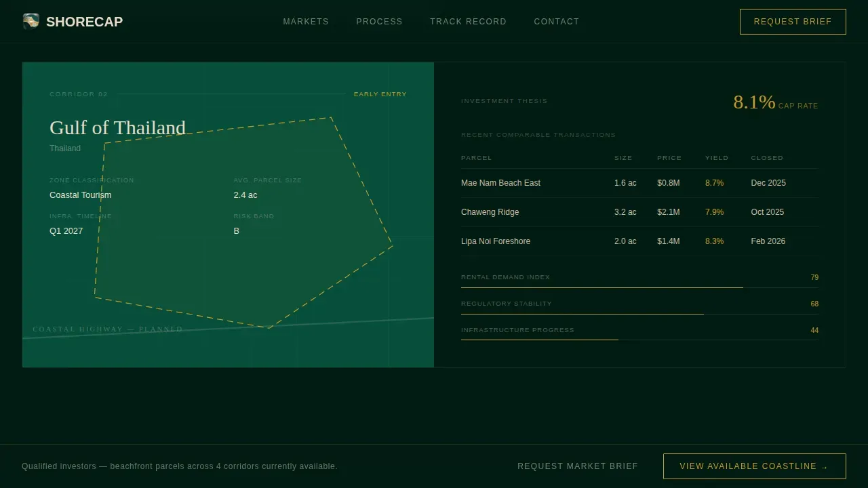Click the 1.6 ac size cell
The image size is (868, 488).
coord(625,183)
